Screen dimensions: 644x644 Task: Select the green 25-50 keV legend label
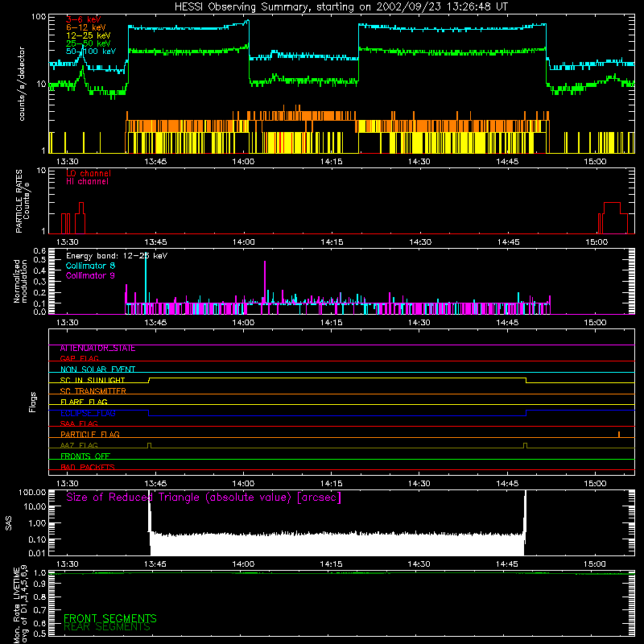pos(89,43)
